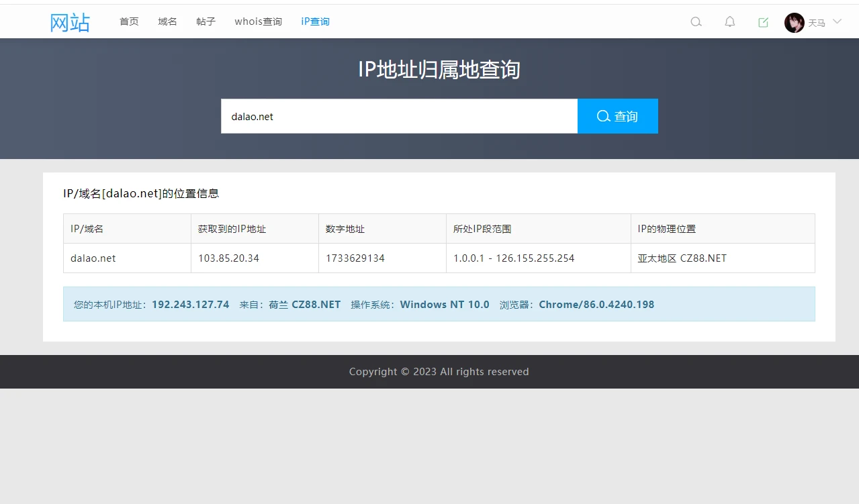Click the 网站 site logo
Image resolution: width=859 pixels, height=504 pixels.
[x=70, y=22]
